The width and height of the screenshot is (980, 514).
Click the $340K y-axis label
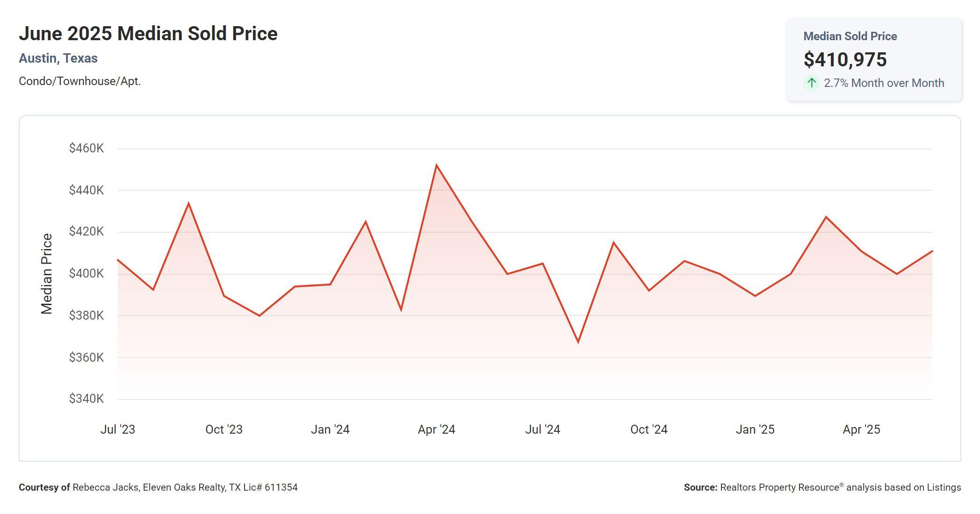pos(86,399)
